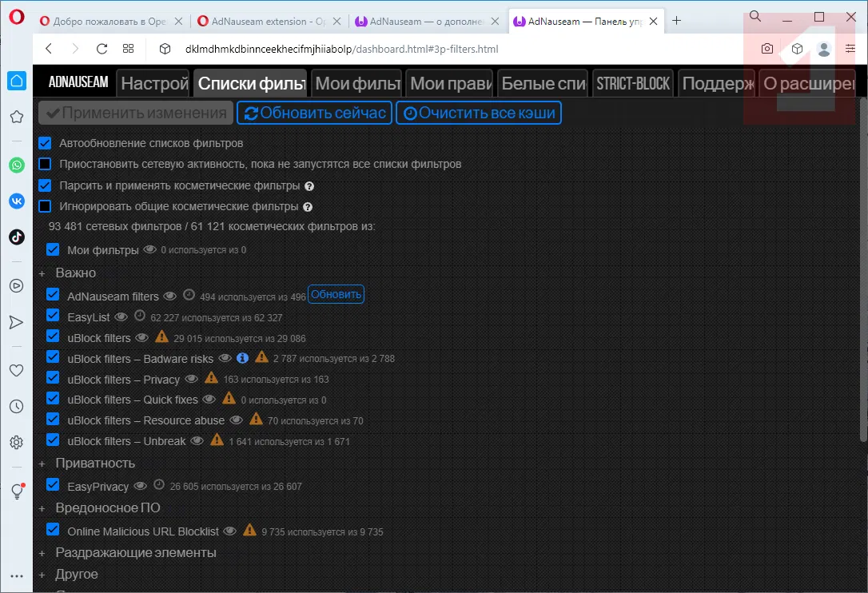Open Opera main menu logo
This screenshot has width=868, height=593.
pyautogui.click(x=17, y=17)
